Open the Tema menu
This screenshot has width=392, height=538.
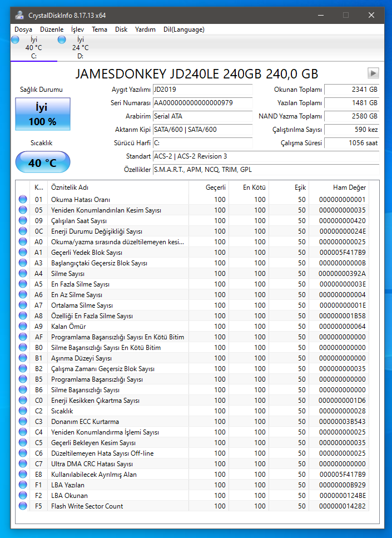coord(100,29)
